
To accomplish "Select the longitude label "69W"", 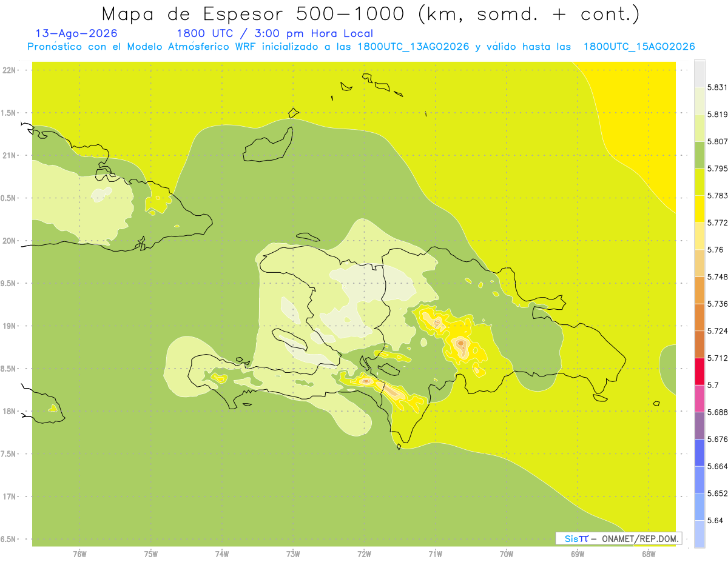I will pyautogui.click(x=577, y=554).
